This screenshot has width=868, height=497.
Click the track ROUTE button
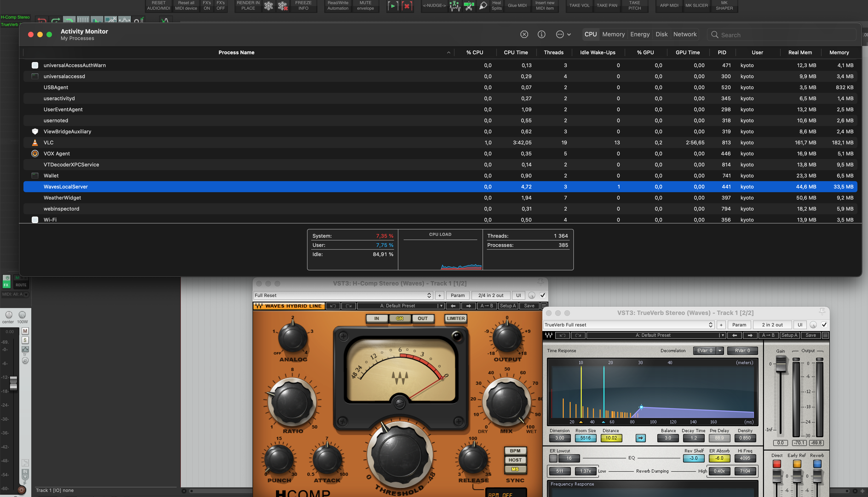[x=21, y=285]
